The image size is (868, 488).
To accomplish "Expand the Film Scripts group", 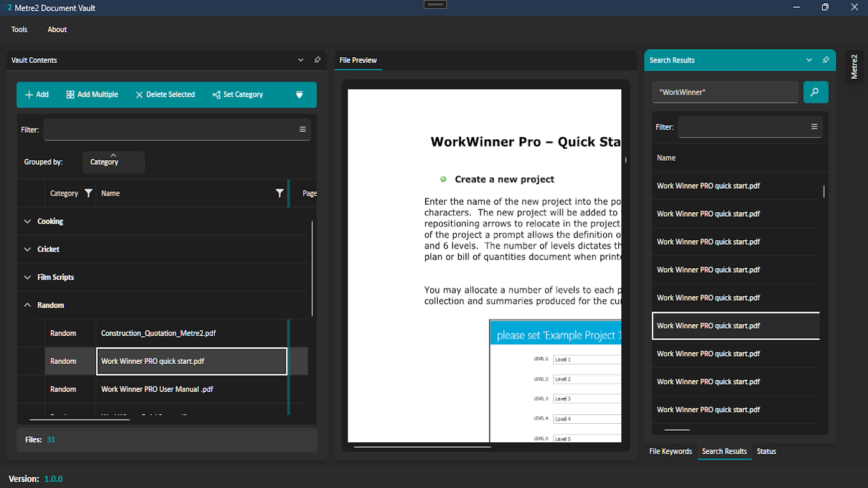I will point(27,278).
